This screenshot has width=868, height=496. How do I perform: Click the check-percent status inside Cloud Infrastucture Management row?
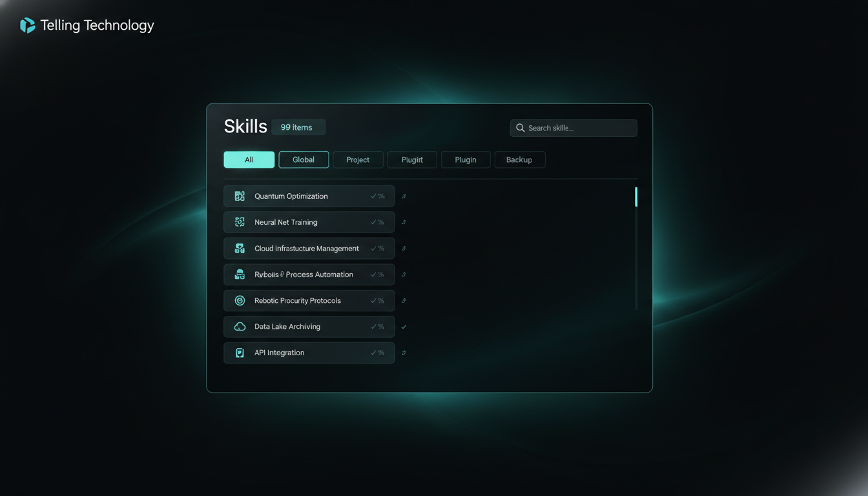(x=377, y=249)
